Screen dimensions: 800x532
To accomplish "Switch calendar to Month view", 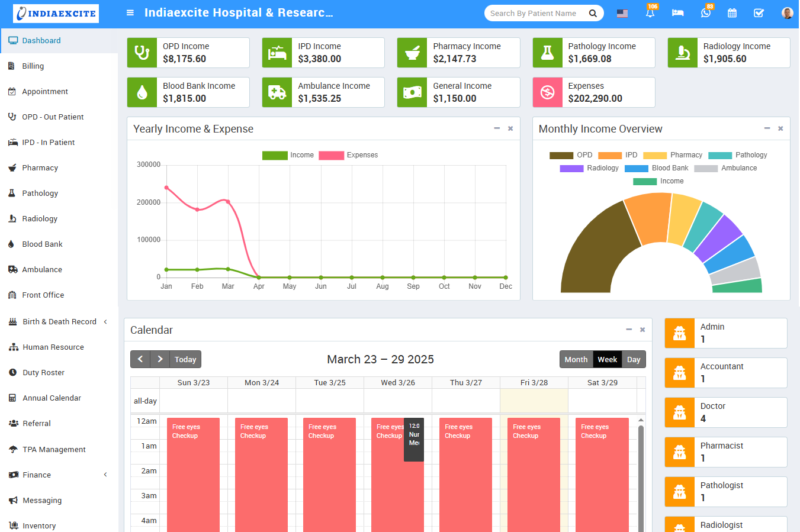I will [x=576, y=359].
